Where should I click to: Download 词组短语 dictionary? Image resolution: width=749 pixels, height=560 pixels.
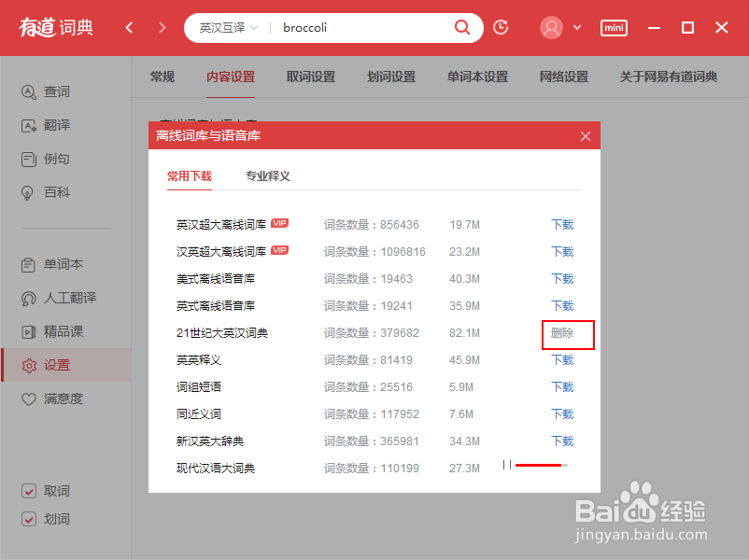562,386
